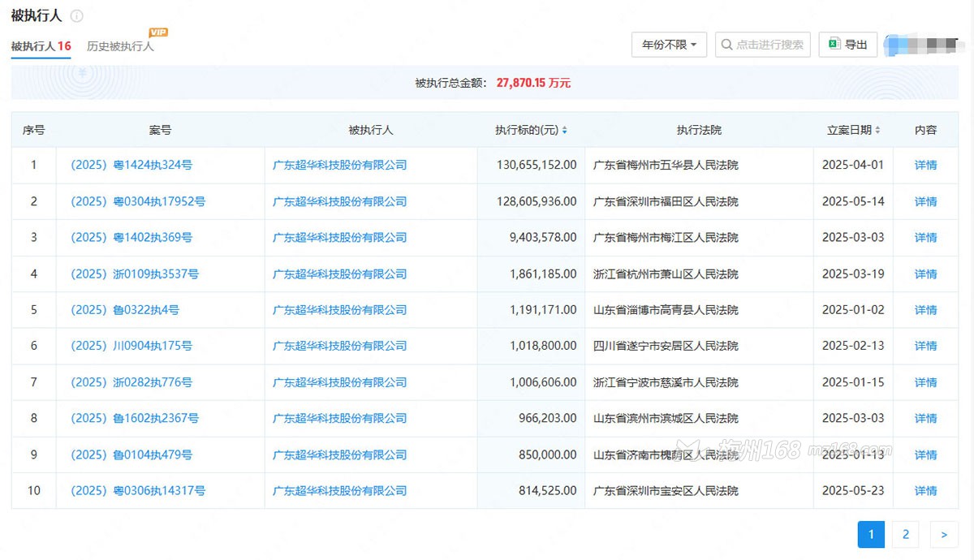The image size is (974, 560).
Task: Select page 1 pagination button
Action: coord(871,534)
